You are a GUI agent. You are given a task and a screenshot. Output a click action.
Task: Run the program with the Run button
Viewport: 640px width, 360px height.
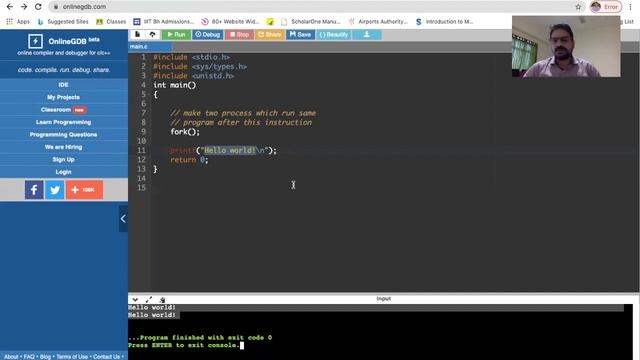pos(176,35)
